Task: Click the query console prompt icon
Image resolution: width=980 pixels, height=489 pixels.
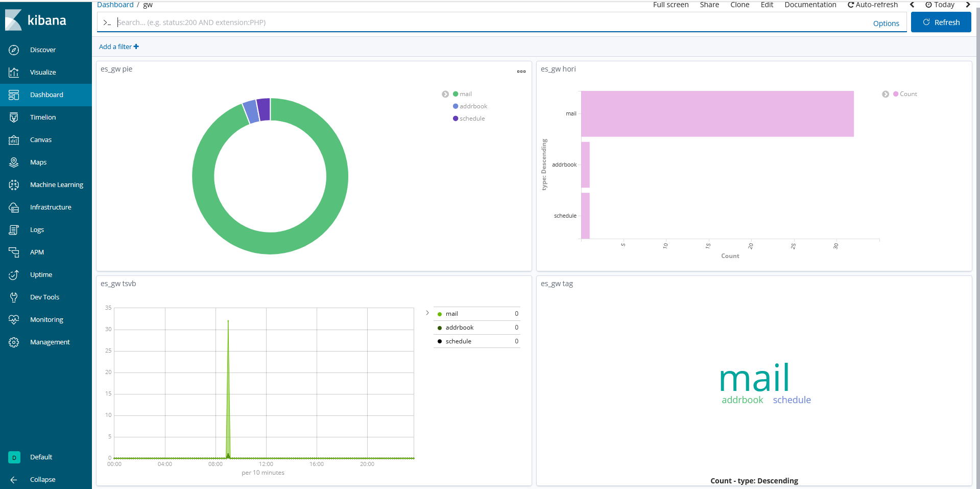Action: (x=107, y=22)
